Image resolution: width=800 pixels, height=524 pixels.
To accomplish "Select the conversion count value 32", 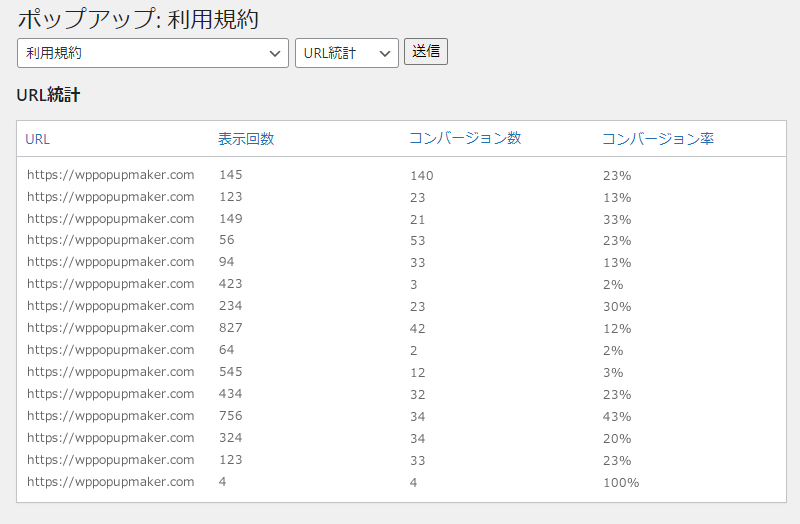I will coord(417,394).
